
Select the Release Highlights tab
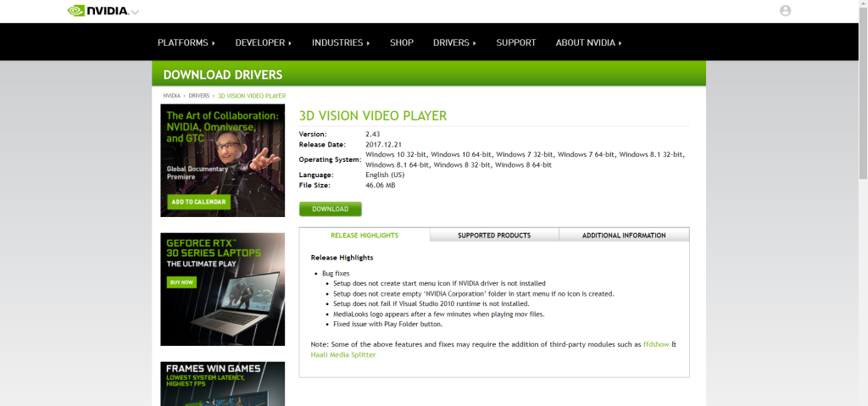pyautogui.click(x=364, y=235)
